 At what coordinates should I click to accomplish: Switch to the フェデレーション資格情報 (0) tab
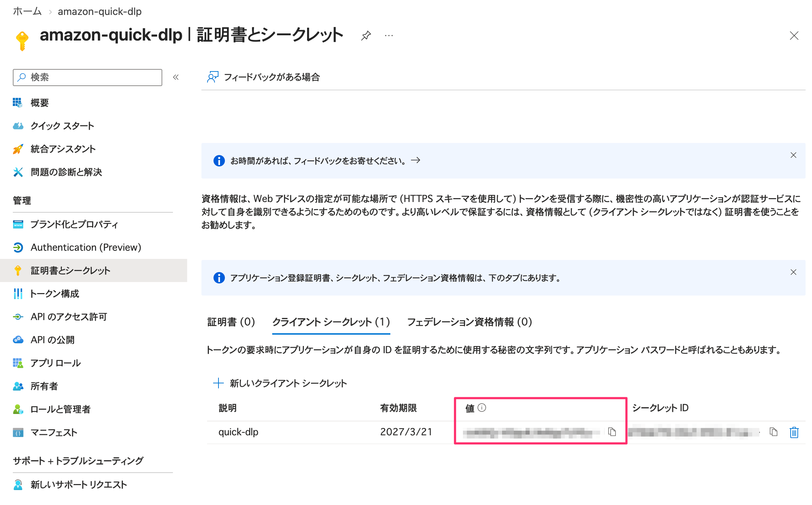coord(469,322)
